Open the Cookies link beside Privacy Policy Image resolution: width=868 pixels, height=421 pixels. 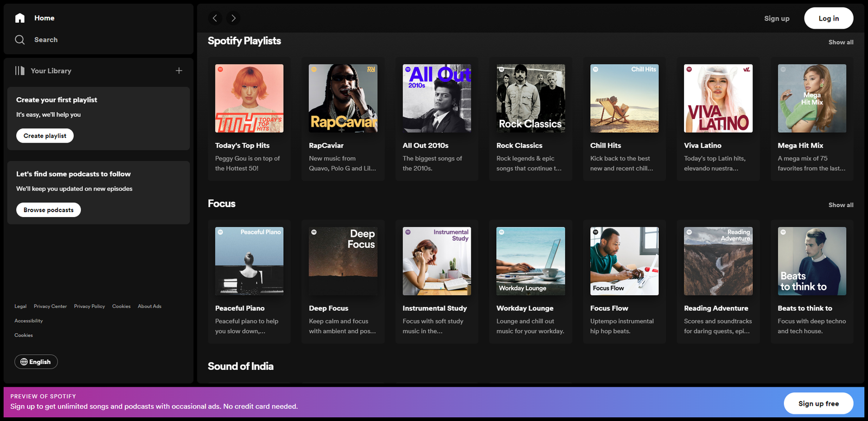(x=122, y=307)
